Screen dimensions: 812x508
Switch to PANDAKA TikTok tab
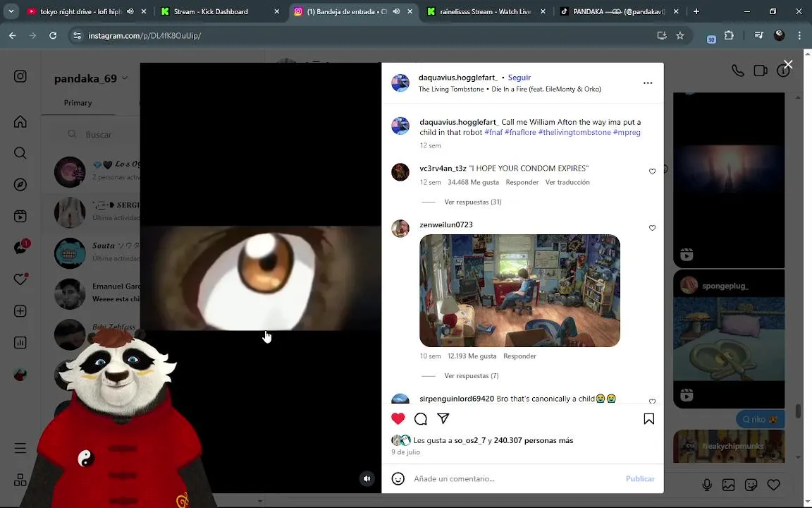tap(619, 11)
